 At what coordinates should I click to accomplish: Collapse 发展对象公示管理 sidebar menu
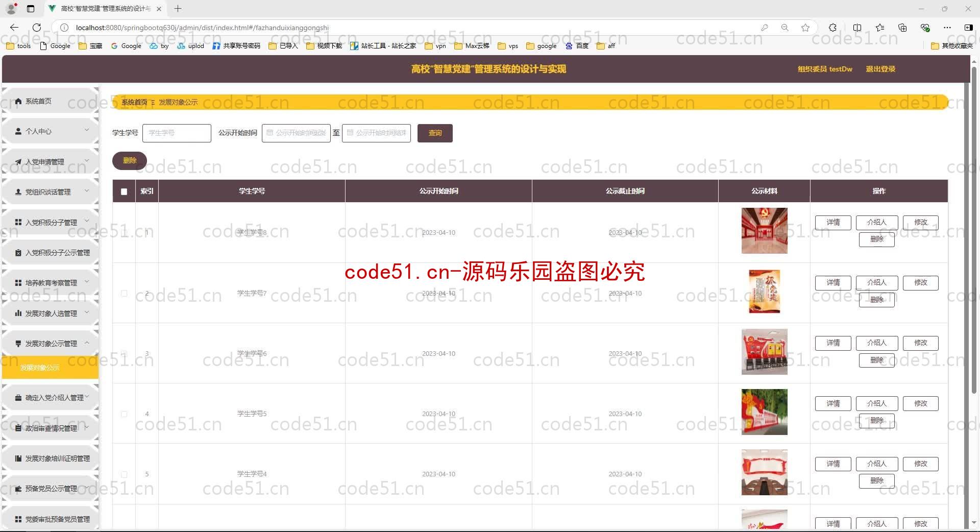(50, 343)
